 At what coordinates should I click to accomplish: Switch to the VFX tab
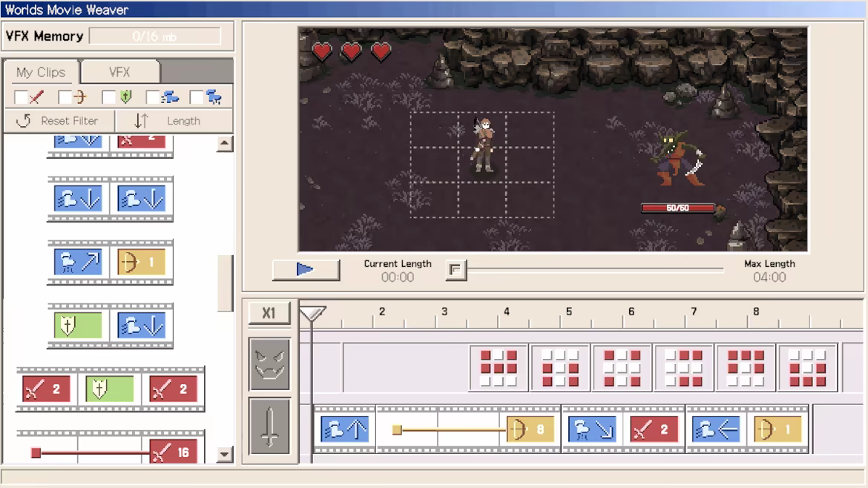click(119, 73)
